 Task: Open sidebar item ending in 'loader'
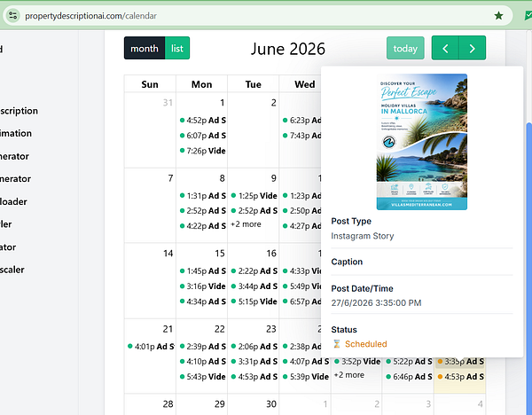coord(13,201)
